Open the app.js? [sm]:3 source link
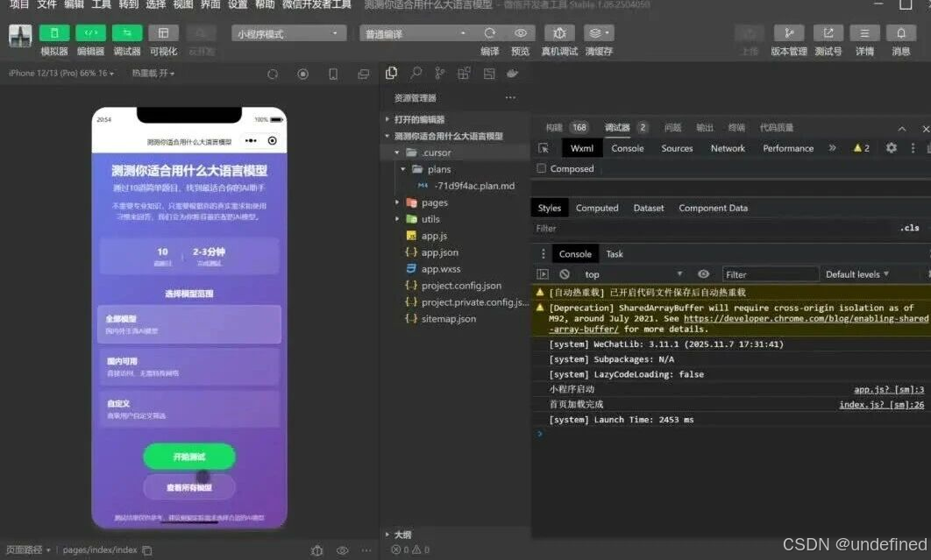The width and height of the screenshot is (931, 560). coord(889,390)
